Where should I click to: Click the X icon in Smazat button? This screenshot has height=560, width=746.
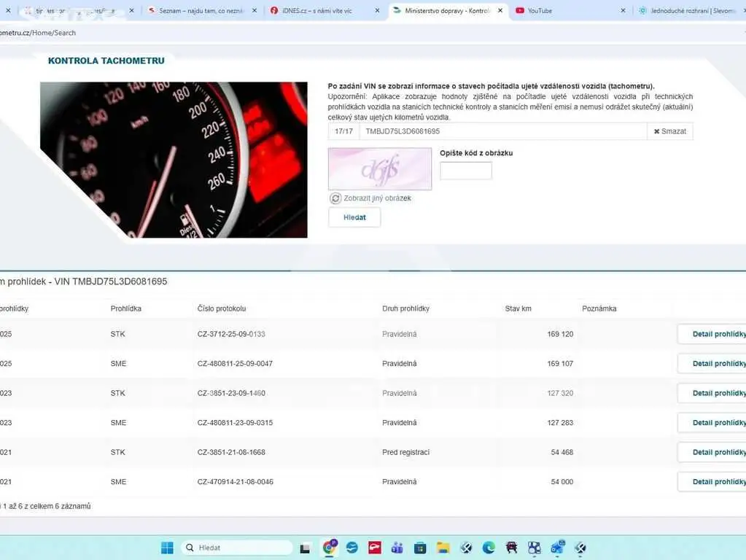coord(656,132)
